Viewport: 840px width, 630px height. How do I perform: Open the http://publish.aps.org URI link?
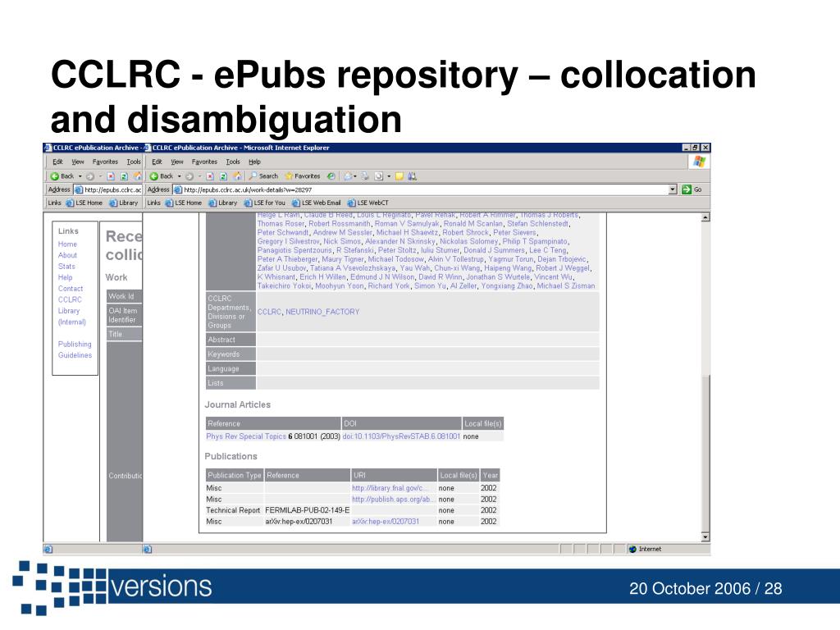click(393, 500)
